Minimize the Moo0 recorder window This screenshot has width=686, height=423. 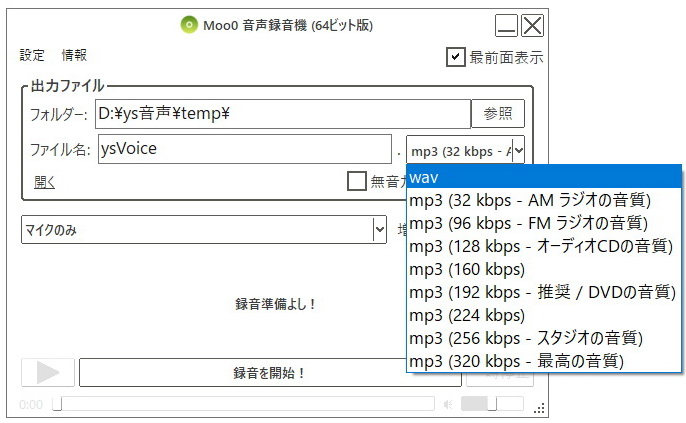pyautogui.click(x=506, y=25)
